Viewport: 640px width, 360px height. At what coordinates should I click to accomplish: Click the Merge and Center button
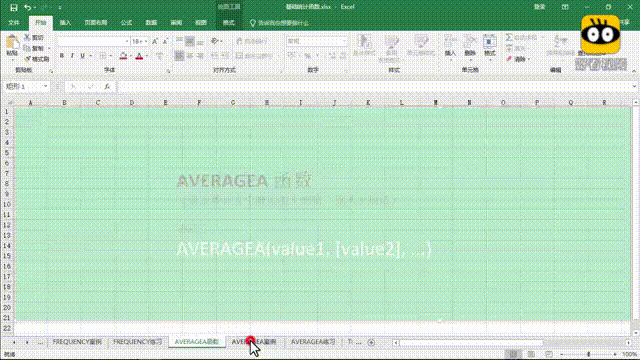click(x=254, y=56)
